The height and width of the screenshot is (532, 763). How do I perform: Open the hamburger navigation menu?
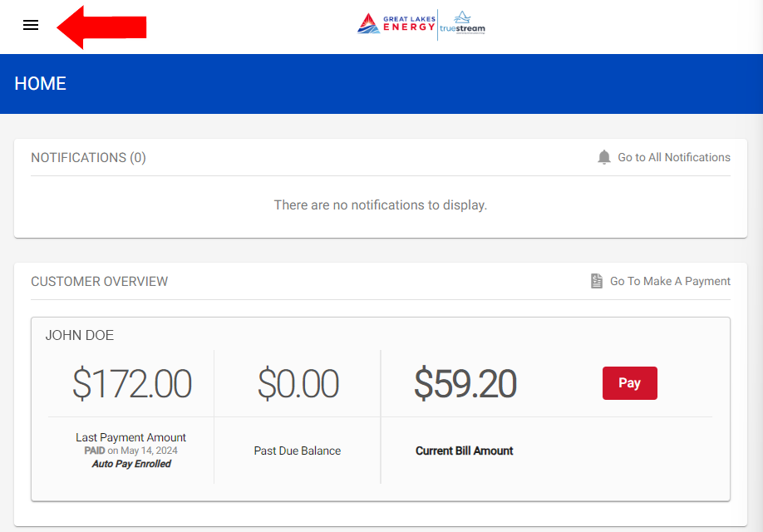tap(31, 25)
